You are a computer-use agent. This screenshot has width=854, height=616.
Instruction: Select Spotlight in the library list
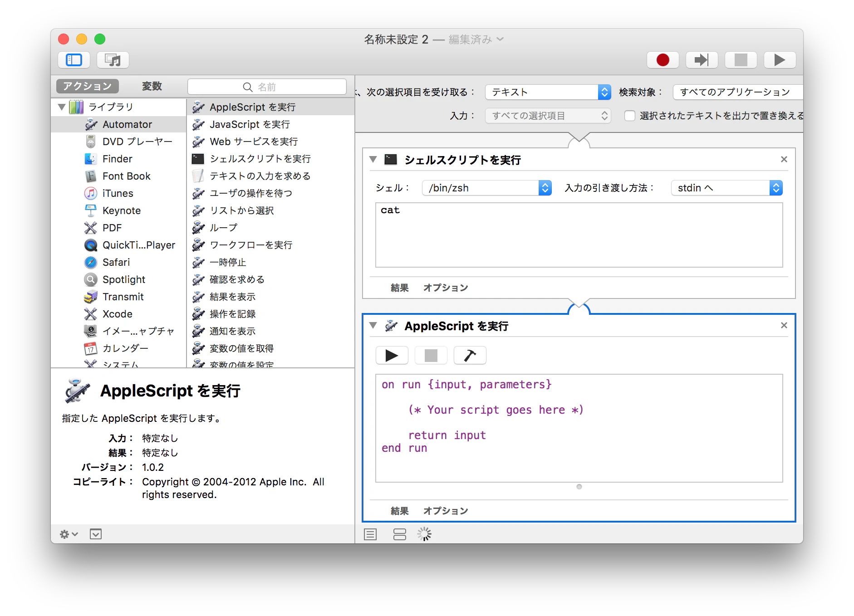(119, 279)
